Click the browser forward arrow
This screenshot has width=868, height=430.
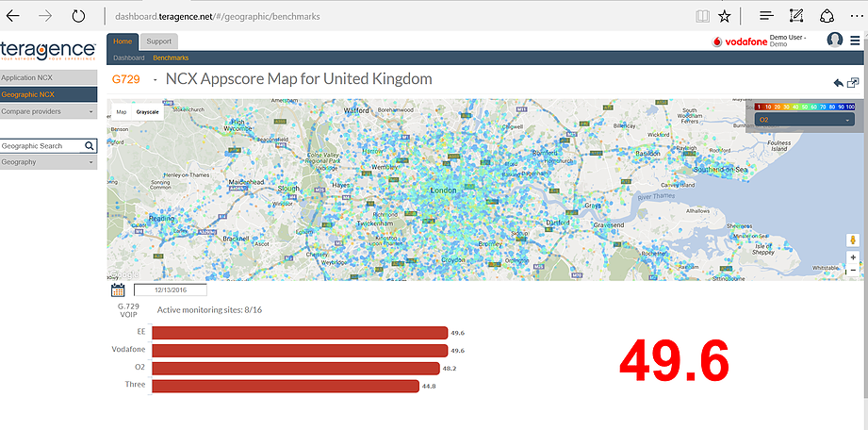coord(45,16)
